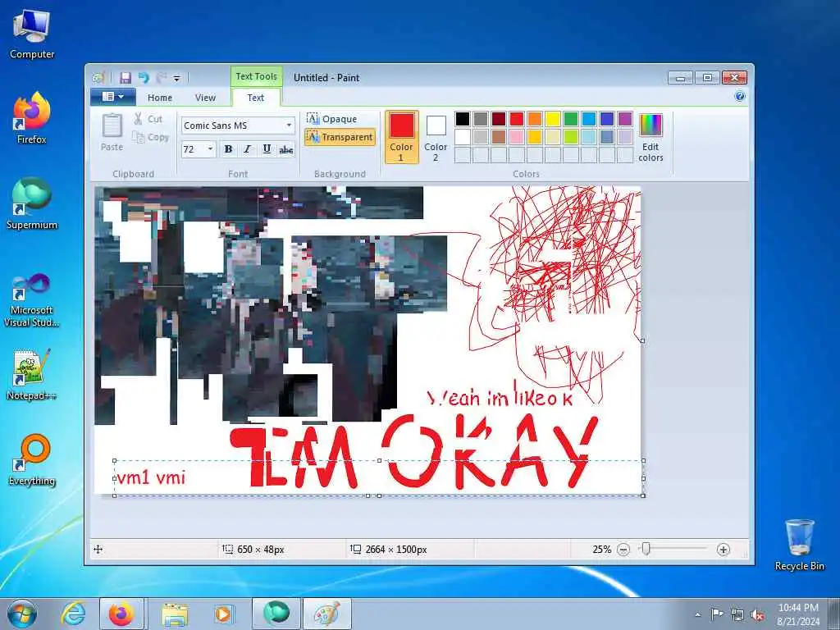Click Action Center flag tray icon

click(x=717, y=614)
